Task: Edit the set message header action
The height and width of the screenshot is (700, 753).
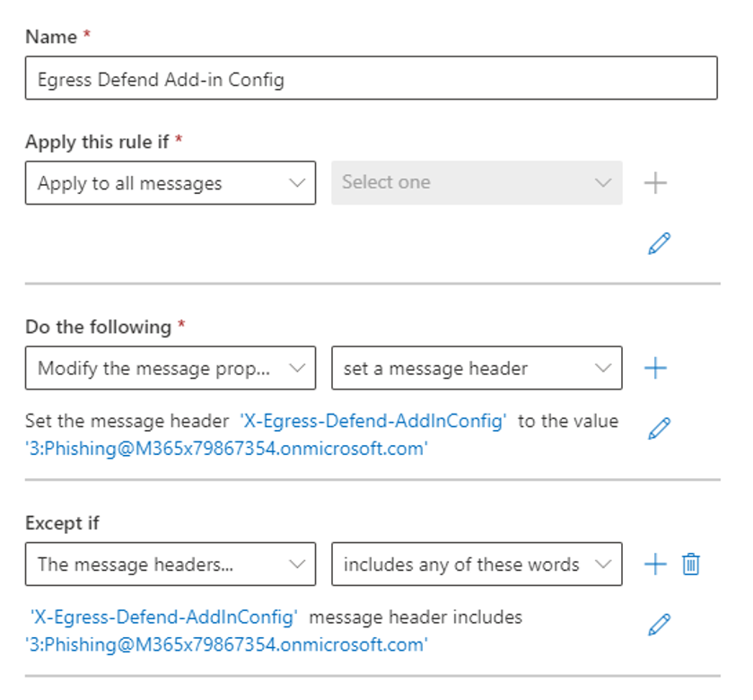Action: [660, 427]
